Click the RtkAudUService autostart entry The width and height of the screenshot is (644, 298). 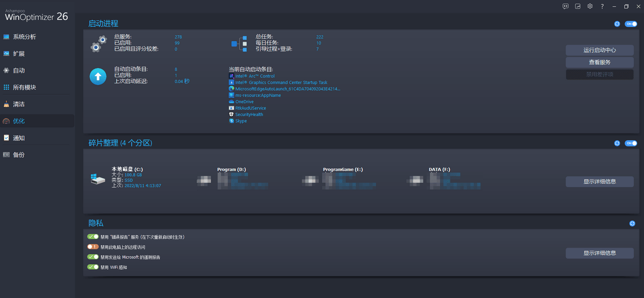click(x=251, y=108)
